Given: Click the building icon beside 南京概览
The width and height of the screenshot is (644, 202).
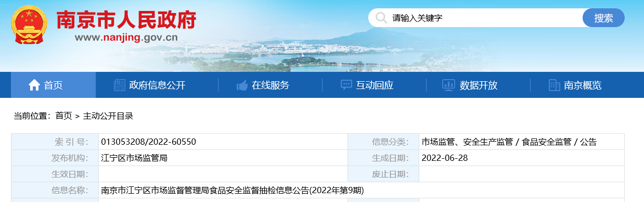Looking at the screenshot, I should coord(555,85).
